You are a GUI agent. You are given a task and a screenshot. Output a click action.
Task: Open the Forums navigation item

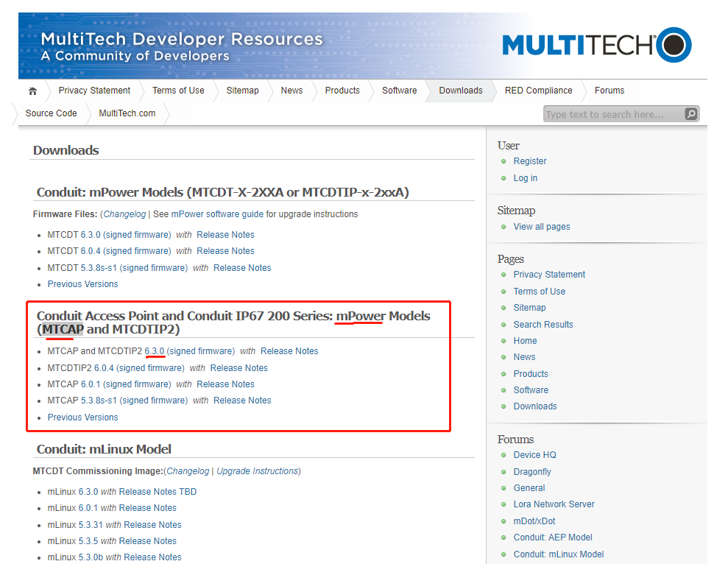(609, 91)
